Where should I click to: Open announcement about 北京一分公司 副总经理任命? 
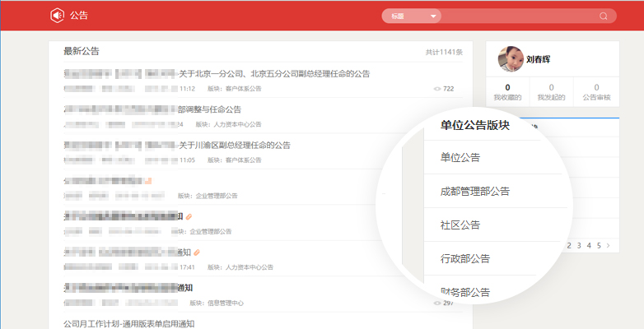click(273, 73)
